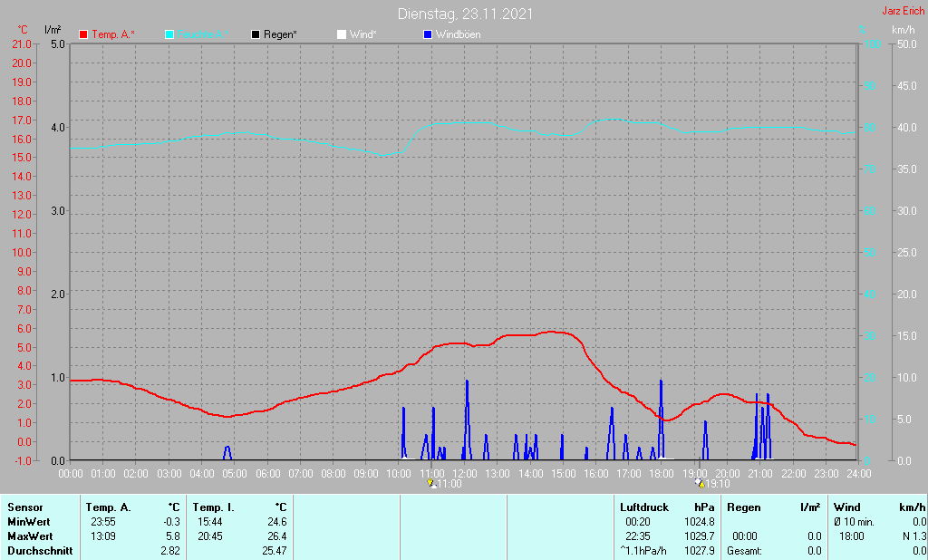
Task: Select the 'Feuchte A.*' legend label
Action: pos(203,34)
